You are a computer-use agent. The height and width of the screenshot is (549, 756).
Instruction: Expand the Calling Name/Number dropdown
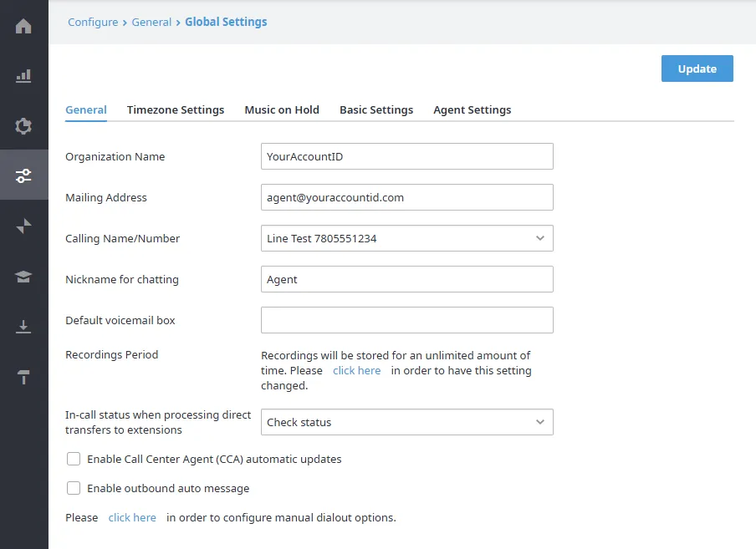tap(407, 238)
